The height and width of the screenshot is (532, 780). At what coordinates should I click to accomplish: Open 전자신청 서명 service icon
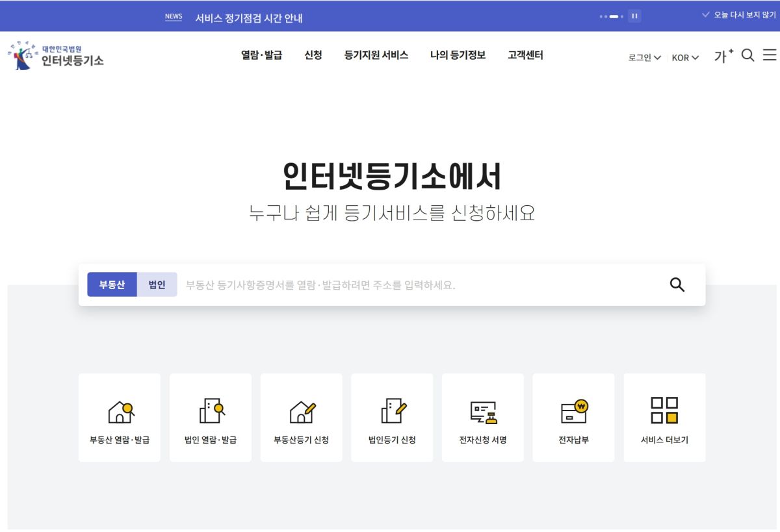point(483,416)
